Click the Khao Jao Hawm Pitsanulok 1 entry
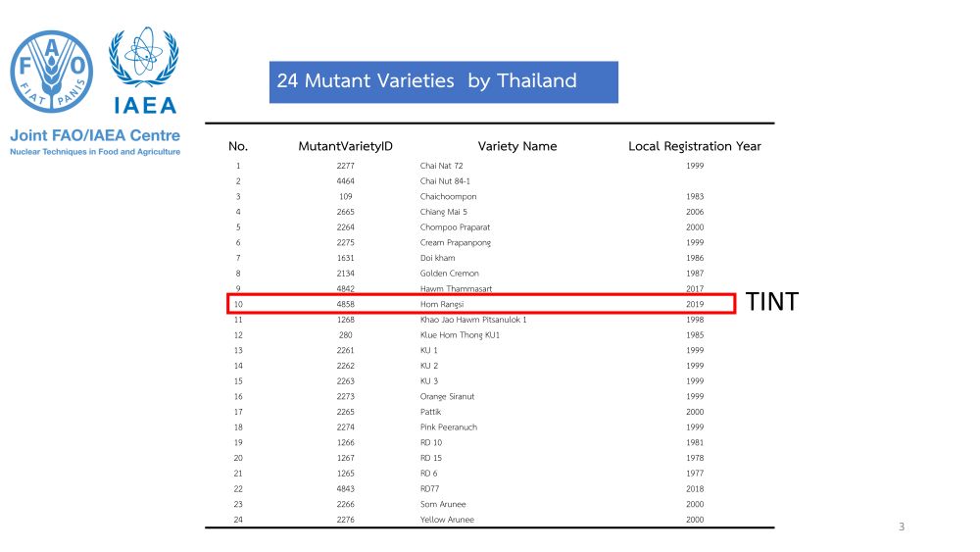Viewport: 980px width, 552px height. pyautogui.click(x=473, y=320)
